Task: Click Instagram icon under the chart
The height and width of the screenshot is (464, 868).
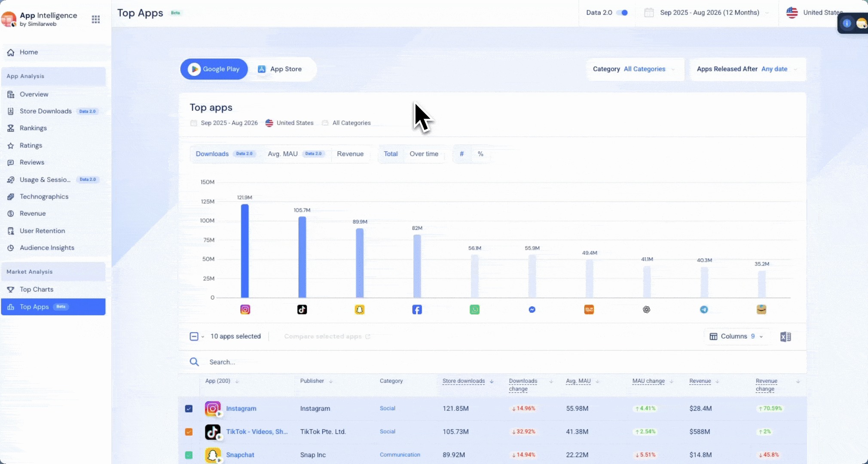Action: point(245,309)
